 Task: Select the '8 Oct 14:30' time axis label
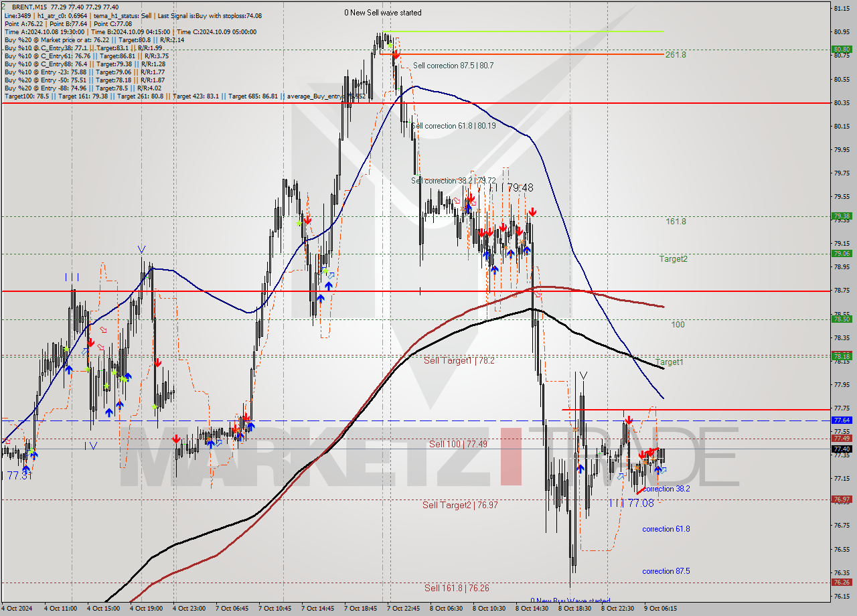[532, 609]
